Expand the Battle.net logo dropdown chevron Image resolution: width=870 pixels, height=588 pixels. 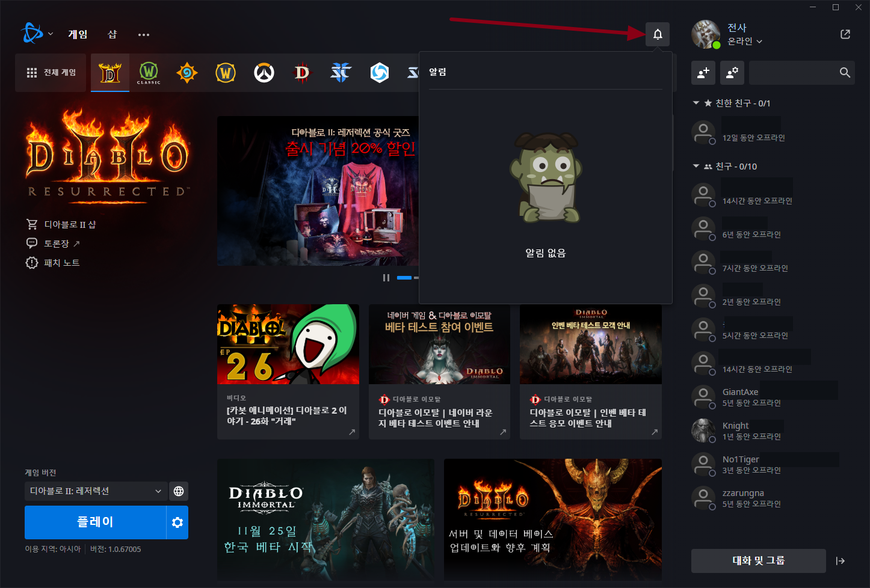pyautogui.click(x=51, y=34)
